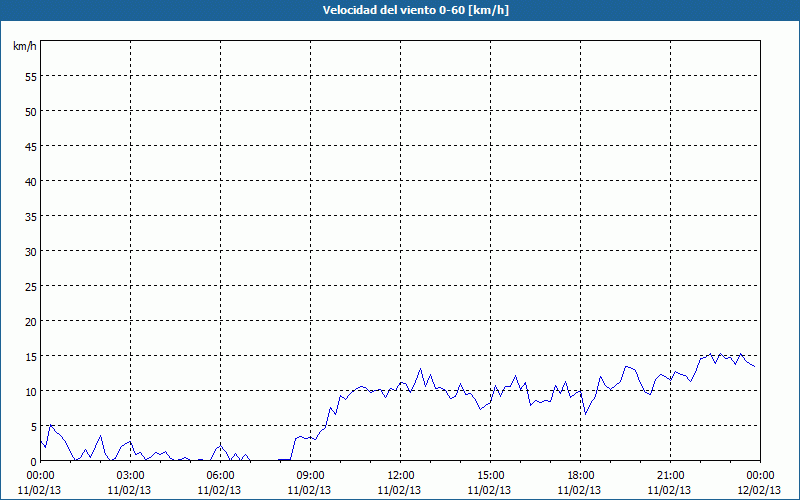800x500 pixels.
Task: Click the chart title "Velocidad del viento 0-60 [km/h]"
Action: tap(415, 10)
